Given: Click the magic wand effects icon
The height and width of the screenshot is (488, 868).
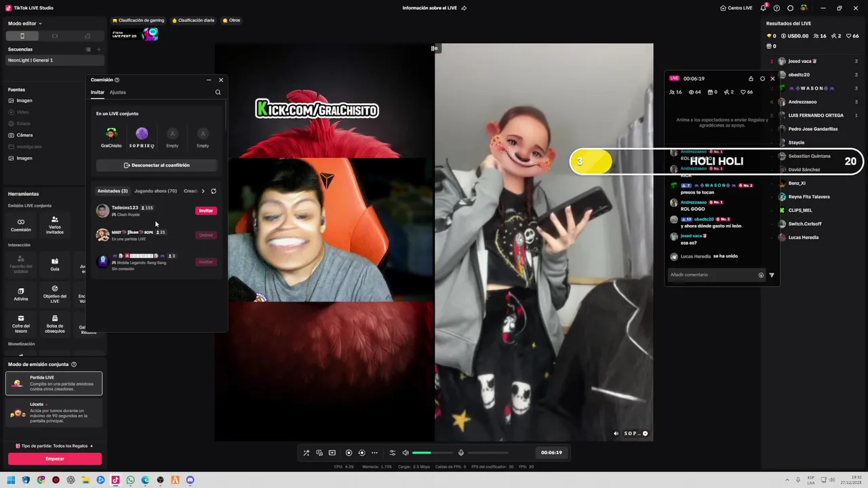Looking at the screenshot, I should [x=307, y=453].
